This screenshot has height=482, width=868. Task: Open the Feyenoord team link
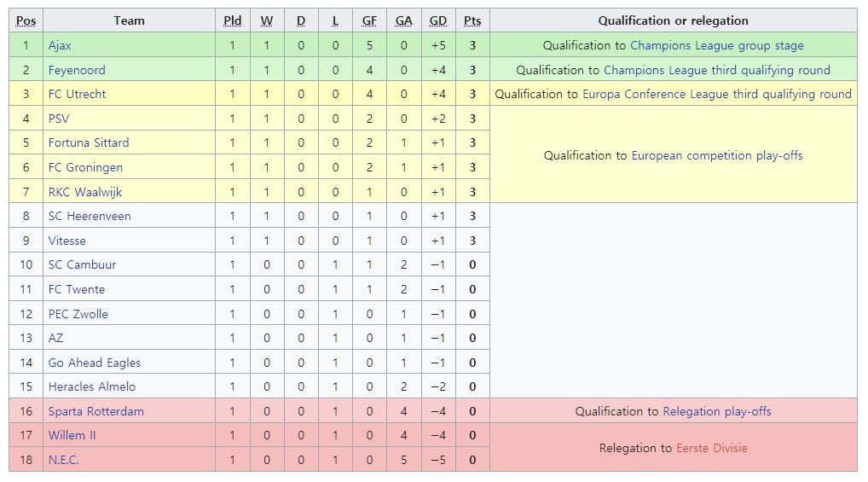(x=77, y=70)
